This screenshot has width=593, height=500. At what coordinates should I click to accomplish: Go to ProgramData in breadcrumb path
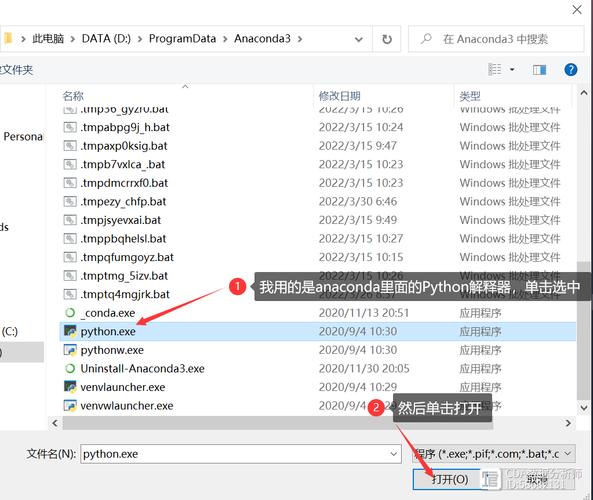pos(182,39)
